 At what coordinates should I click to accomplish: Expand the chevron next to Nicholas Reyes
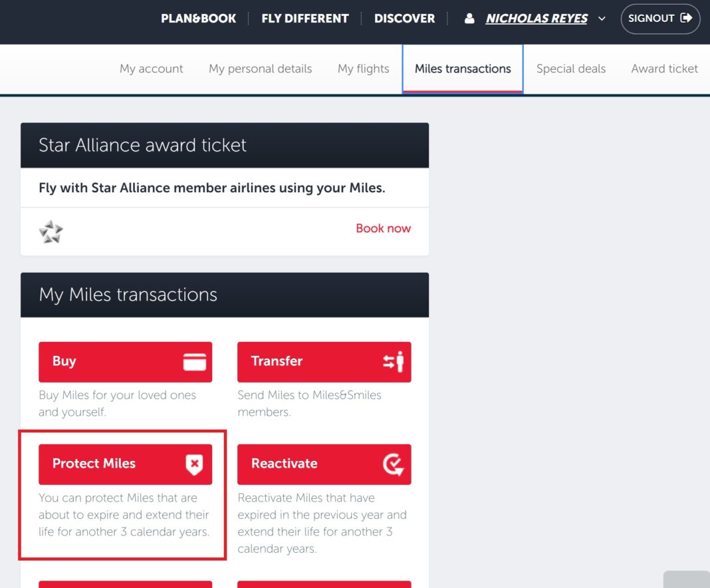(602, 19)
